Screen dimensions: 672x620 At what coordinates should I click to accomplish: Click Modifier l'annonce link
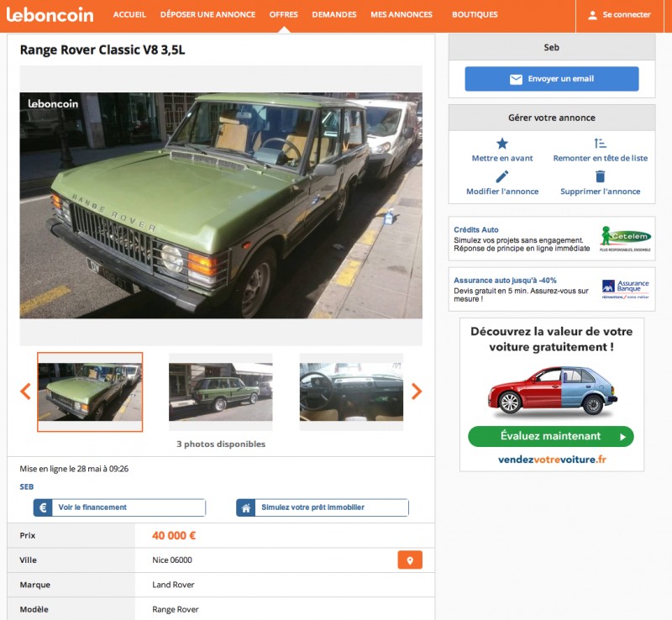tap(502, 192)
